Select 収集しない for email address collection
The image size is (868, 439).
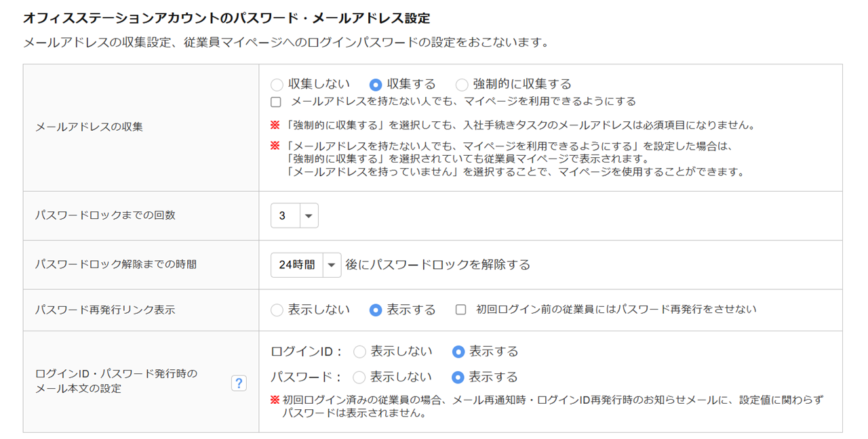277,85
